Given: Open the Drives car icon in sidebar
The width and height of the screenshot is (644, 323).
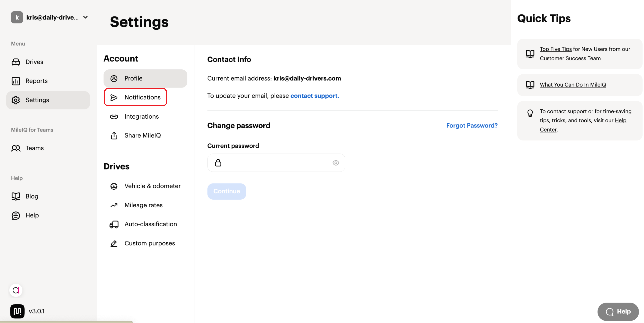Looking at the screenshot, I should tap(16, 62).
